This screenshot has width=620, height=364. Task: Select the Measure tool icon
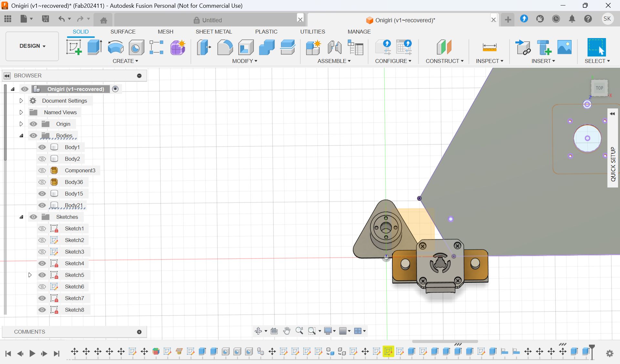click(x=489, y=47)
